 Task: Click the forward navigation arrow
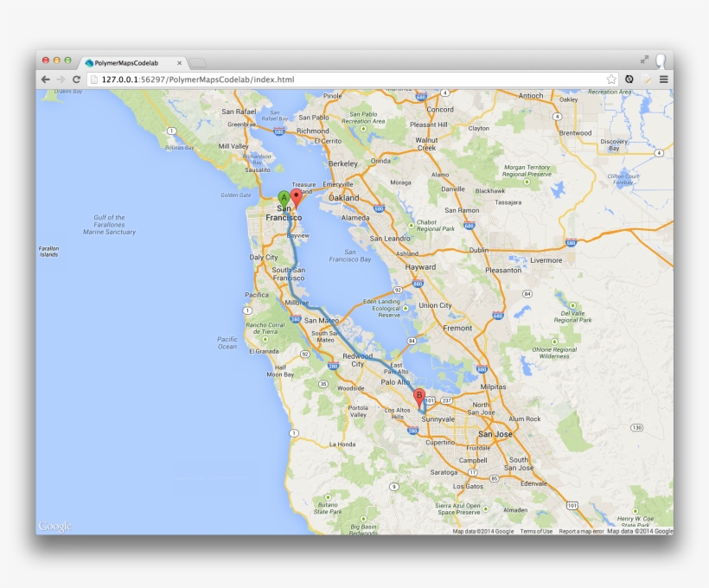[x=60, y=78]
